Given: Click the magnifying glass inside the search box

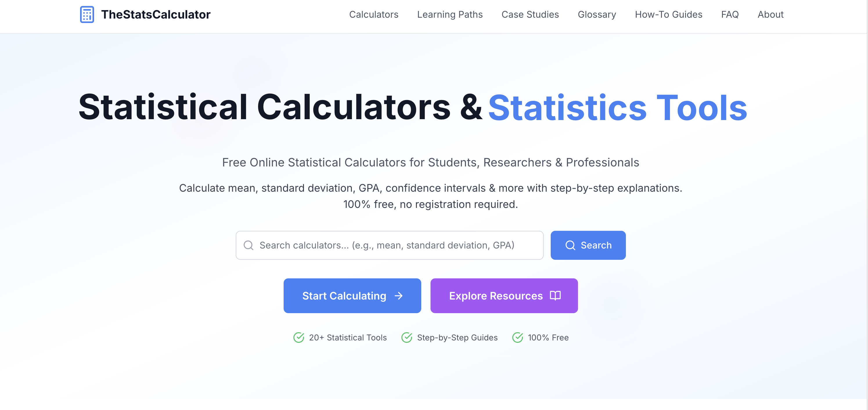Looking at the screenshot, I should (x=249, y=245).
